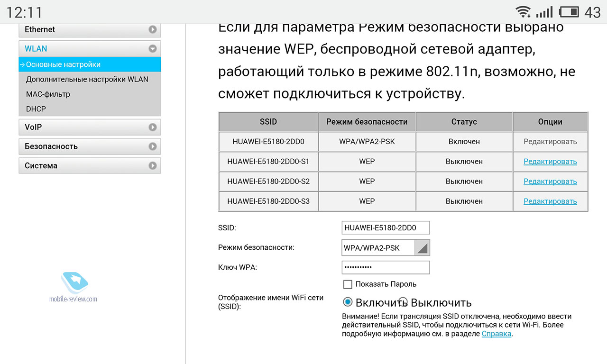Click the Ключ WPA: label
The width and height of the screenshot is (607, 364).
pos(237,267)
